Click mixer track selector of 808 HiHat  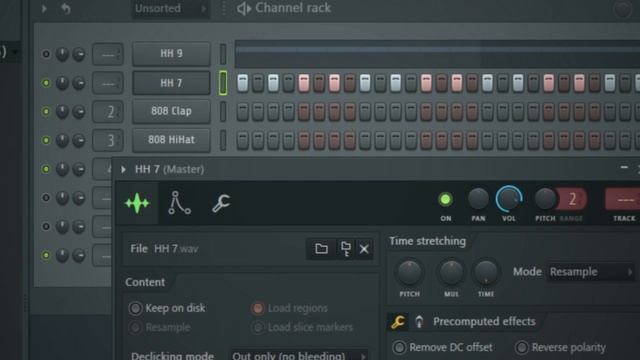click(108, 140)
